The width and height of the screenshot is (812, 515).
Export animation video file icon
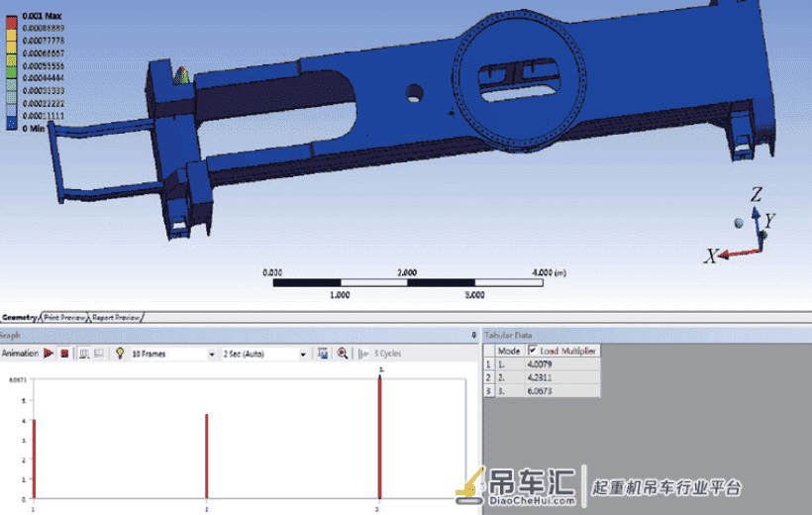click(x=323, y=354)
